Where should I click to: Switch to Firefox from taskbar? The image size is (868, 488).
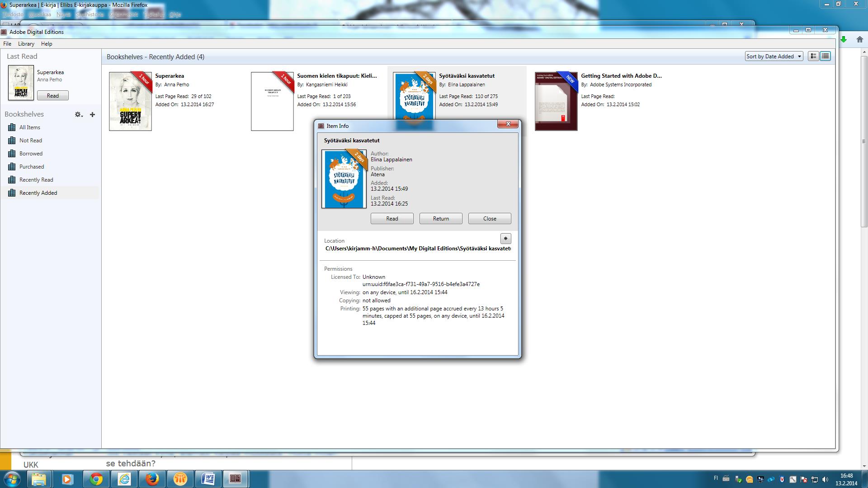152,479
